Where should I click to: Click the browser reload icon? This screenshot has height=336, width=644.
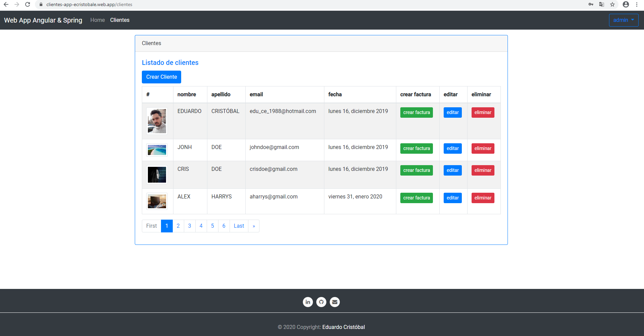28,4
